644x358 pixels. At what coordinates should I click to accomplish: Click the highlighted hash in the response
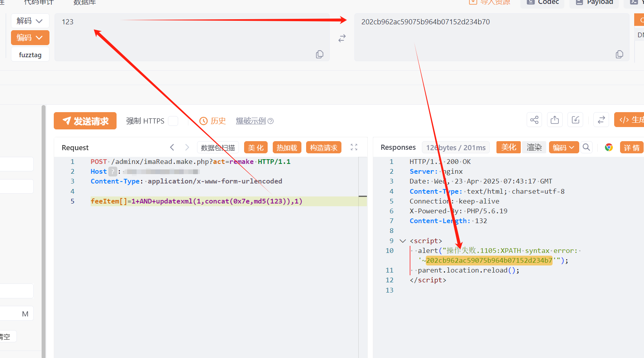(x=489, y=260)
